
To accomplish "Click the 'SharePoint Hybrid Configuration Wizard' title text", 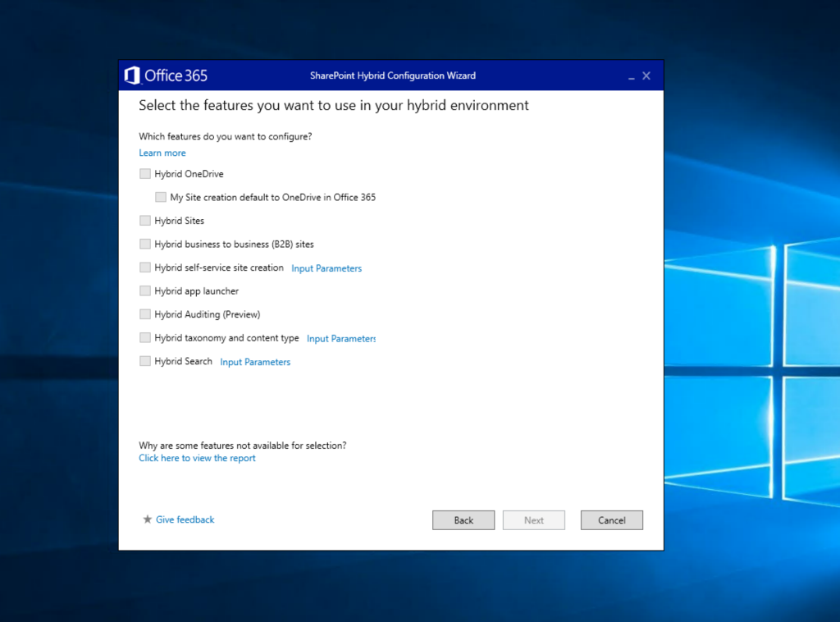I will (393, 75).
